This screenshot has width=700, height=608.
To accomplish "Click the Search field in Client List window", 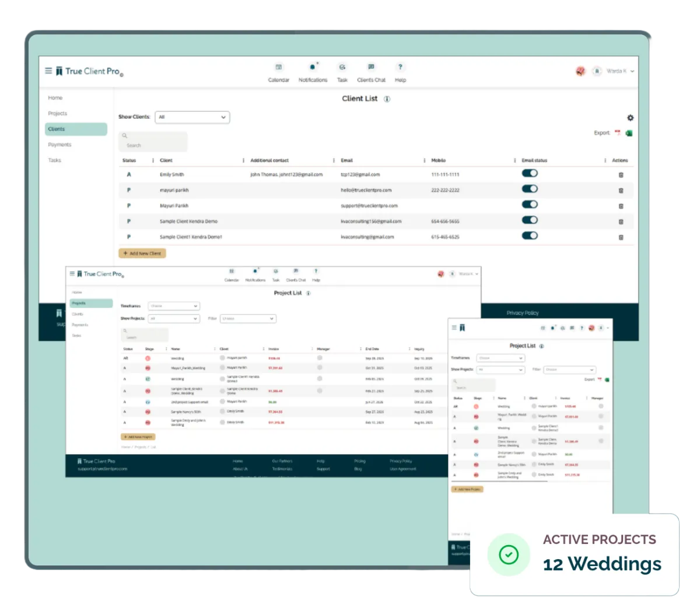I will tap(153, 142).
